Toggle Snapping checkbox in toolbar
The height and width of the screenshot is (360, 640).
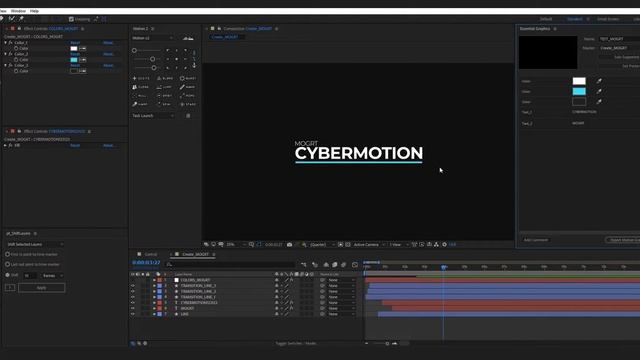click(71, 19)
